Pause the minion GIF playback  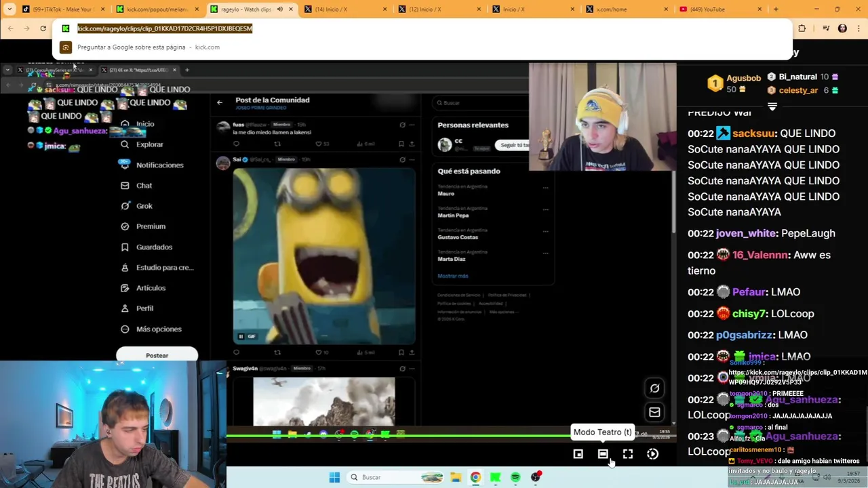click(241, 336)
